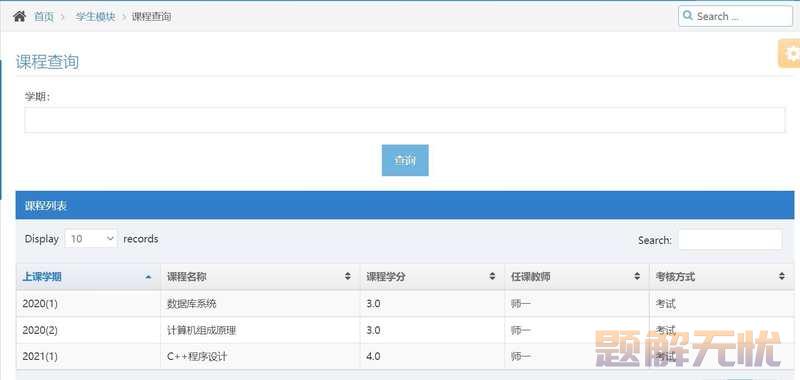Focus the 学期 input field

(x=405, y=120)
